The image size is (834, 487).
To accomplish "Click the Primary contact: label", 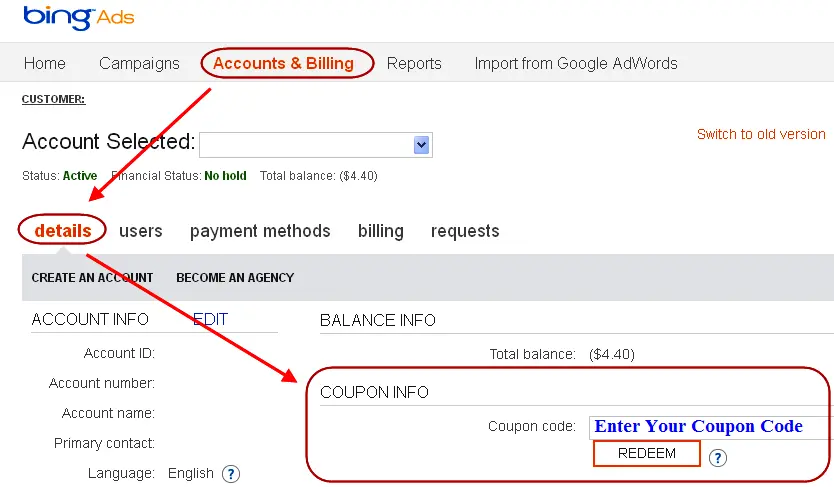I will click(104, 443).
